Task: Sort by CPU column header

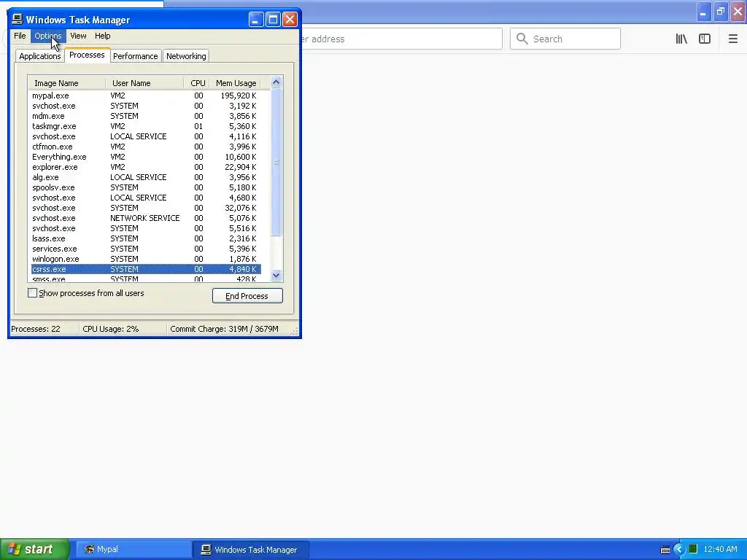Action: [x=197, y=83]
